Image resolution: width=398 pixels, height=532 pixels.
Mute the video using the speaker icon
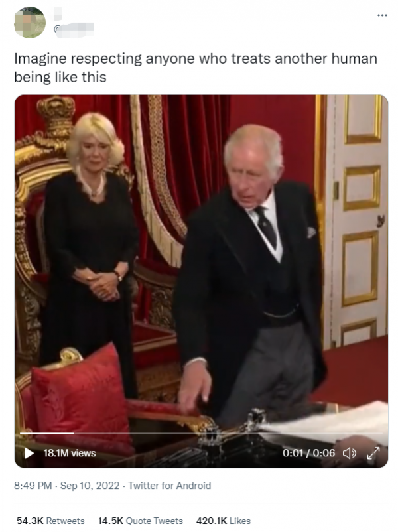[349, 453]
